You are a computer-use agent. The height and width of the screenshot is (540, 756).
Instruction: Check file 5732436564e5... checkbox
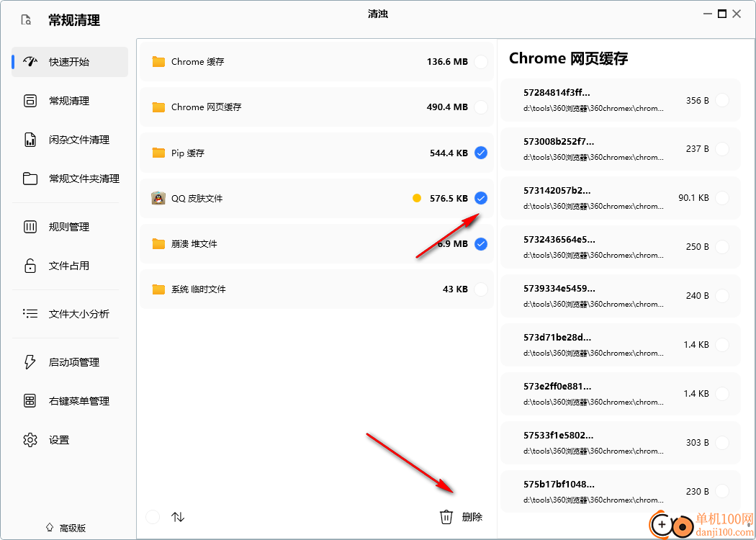[x=721, y=247]
